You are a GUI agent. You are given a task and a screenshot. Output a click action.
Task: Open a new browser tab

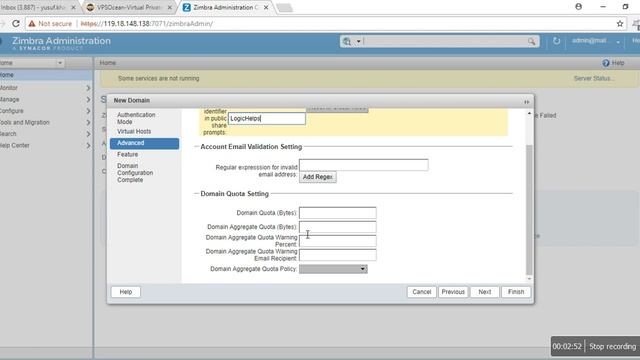tap(284, 7)
